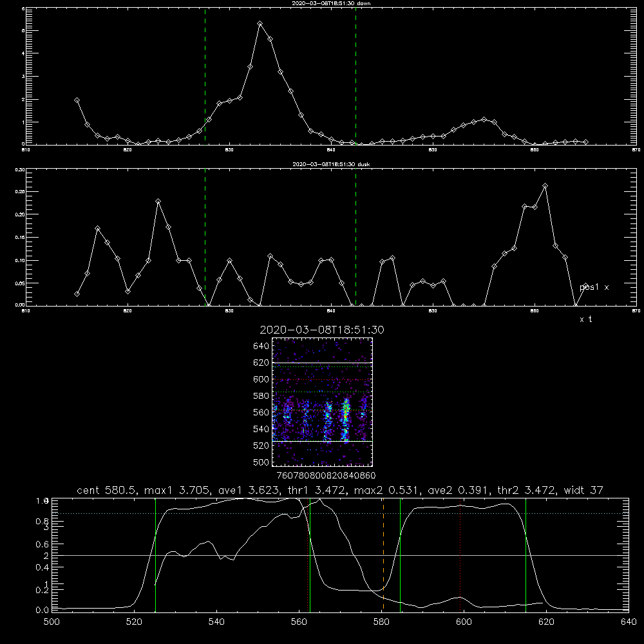Click the red dotted line at 600 in spectrogram
Viewport: 644px width, 644px height.
click(323, 379)
